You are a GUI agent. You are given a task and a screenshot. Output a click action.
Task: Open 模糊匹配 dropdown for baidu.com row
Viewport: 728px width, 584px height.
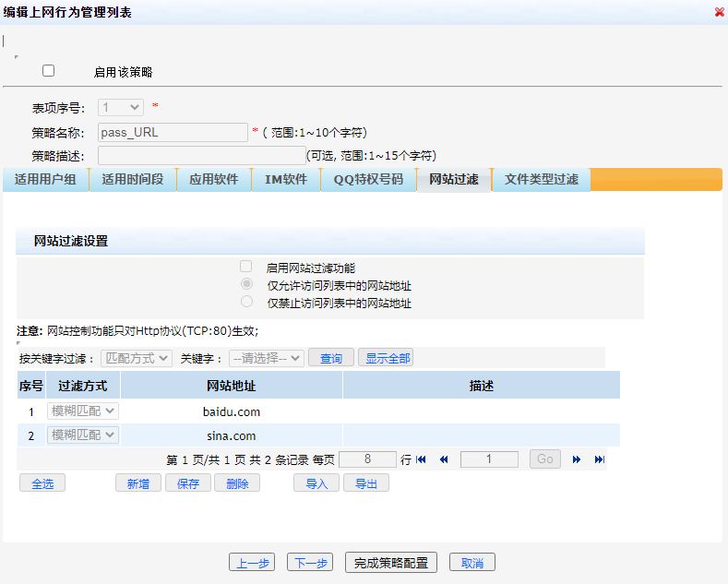point(83,411)
